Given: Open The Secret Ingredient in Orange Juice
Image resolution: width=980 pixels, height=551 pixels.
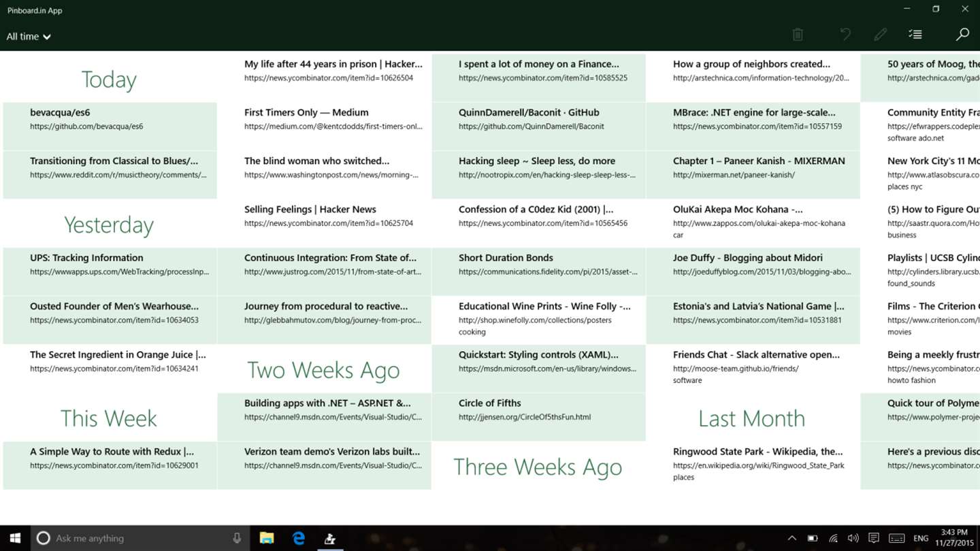Looking at the screenshot, I should [x=110, y=368].
